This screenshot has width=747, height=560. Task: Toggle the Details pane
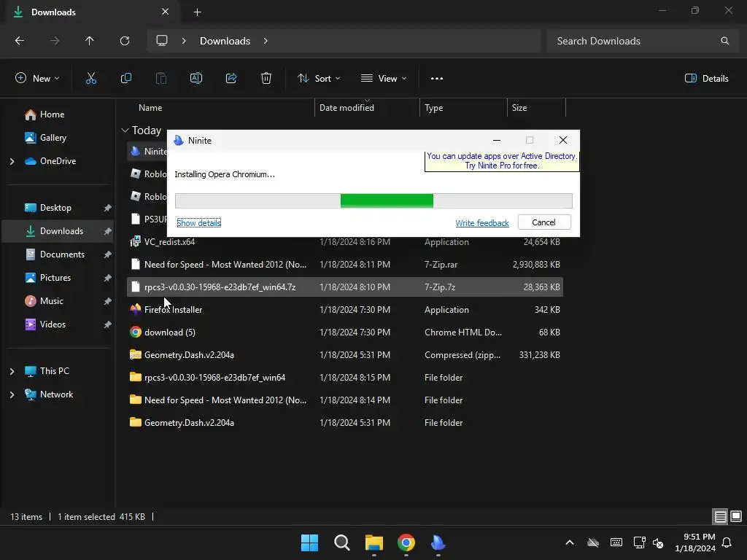click(x=706, y=79)
